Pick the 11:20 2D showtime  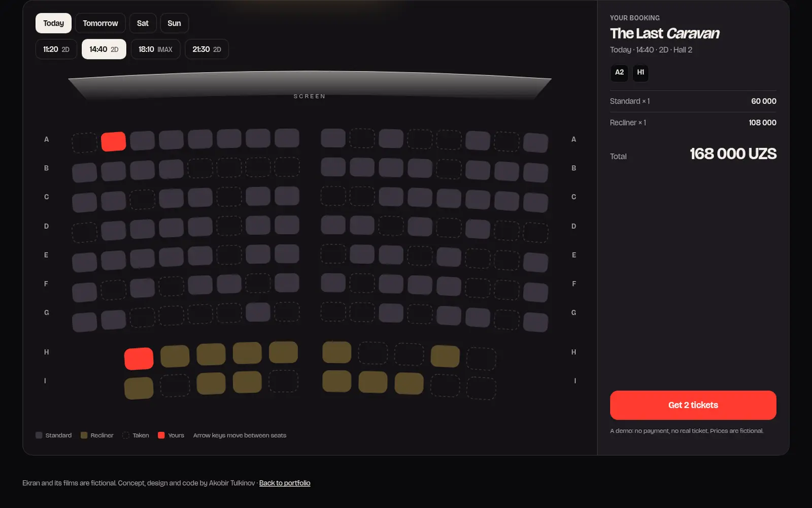56,49
